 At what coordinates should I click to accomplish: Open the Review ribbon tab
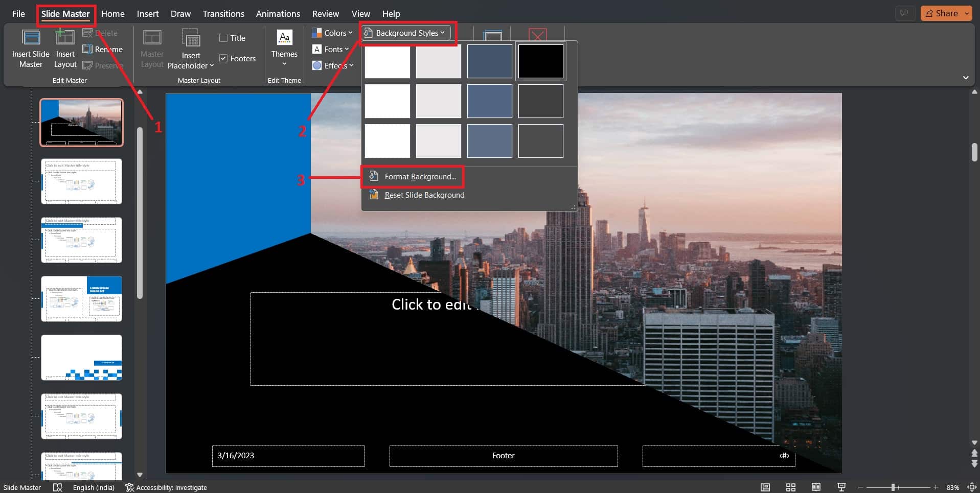pos(326,14)
